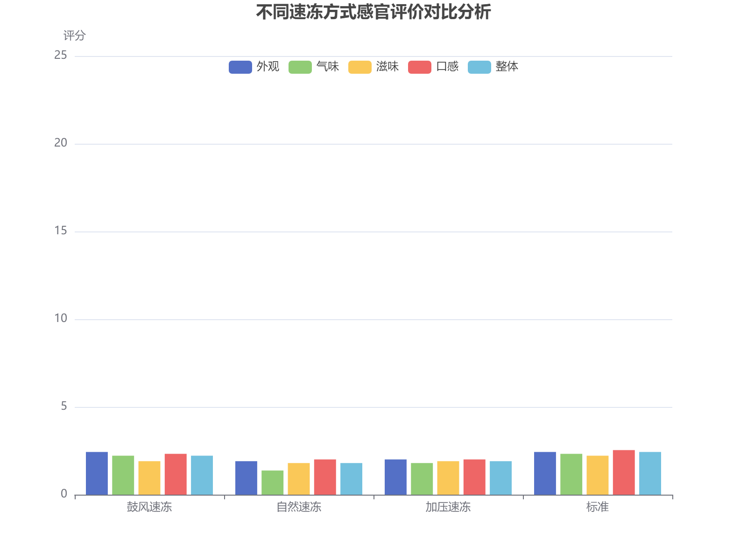Image resolution: width=747 pixels, height=560 pixels.
Task: Select the blue bar under 鼓风速冻
Action: [96, 474]
